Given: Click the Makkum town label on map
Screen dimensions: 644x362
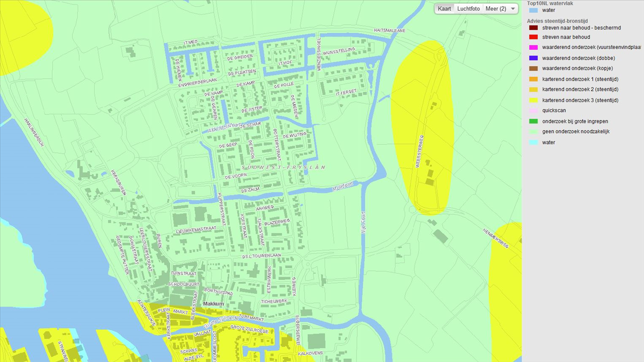Looking at the screenshot, I should [213, 304].
